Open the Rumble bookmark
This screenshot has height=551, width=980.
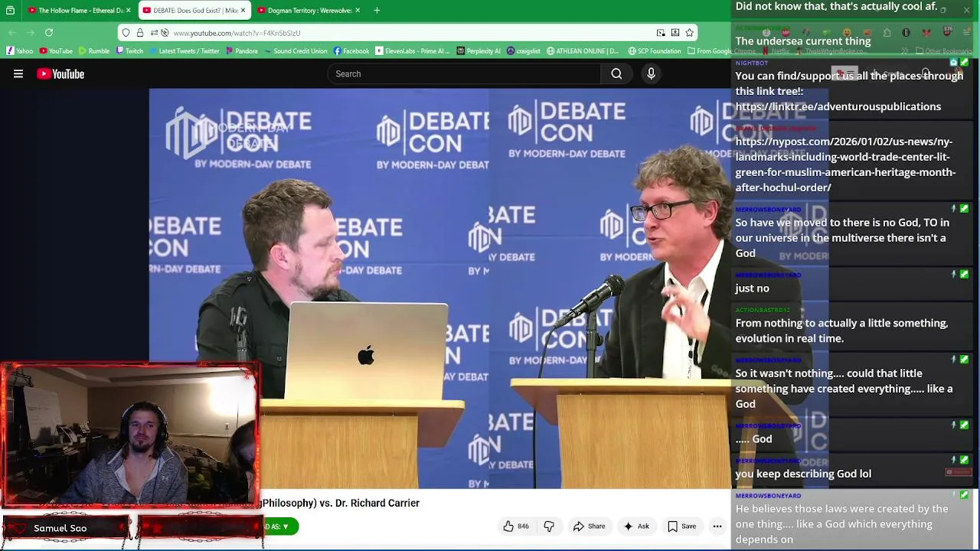[x=93, y=51]
